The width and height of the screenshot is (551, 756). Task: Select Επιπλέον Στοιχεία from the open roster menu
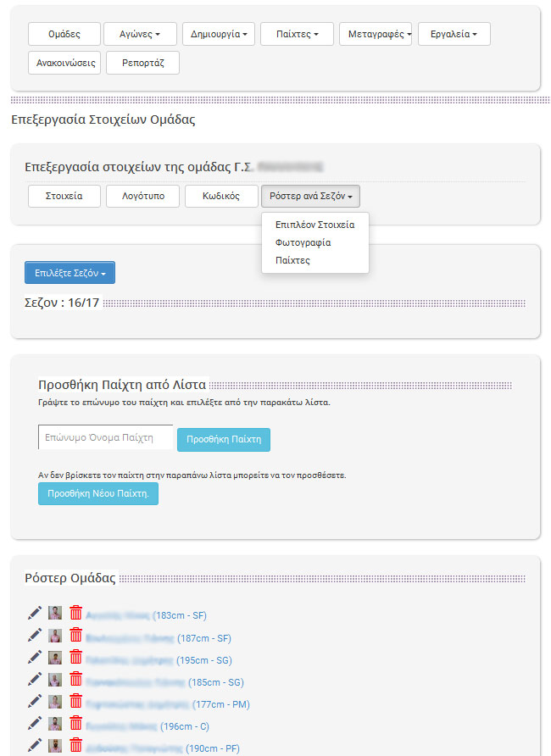(314, 225)
